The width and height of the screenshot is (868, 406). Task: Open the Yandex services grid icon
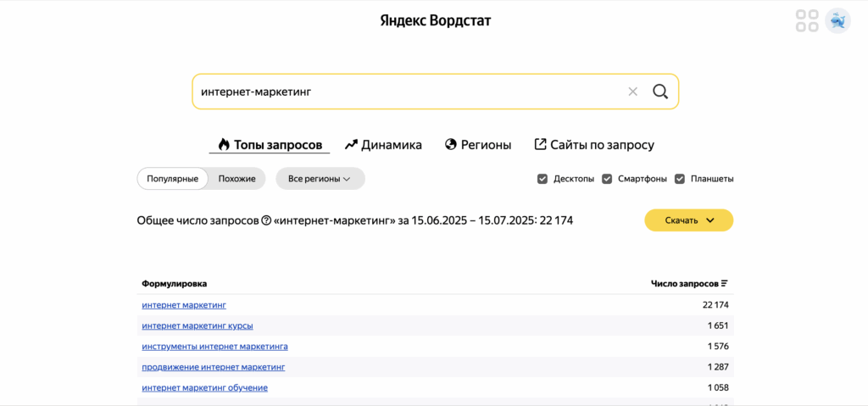pyautogui.click(x=807, y=21)
